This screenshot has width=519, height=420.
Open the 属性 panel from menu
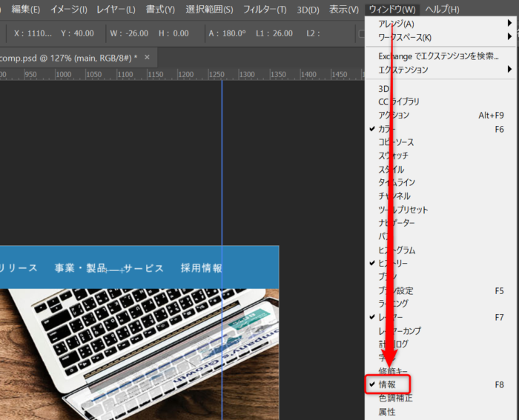[387, 412]
